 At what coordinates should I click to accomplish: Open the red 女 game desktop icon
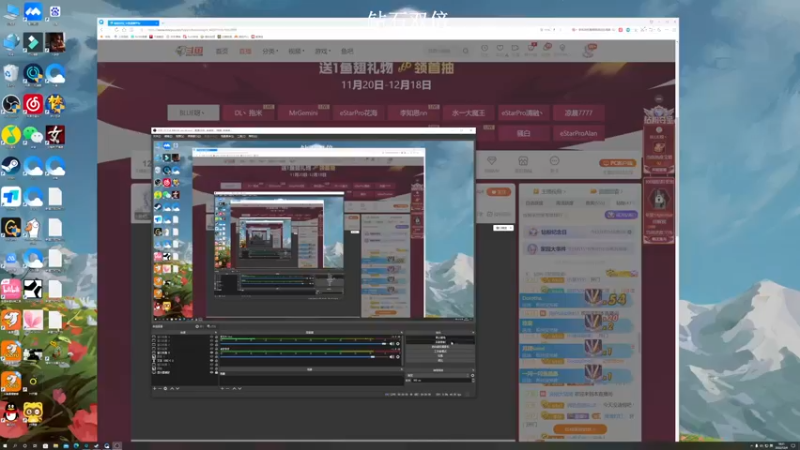(x=55, y=135)
